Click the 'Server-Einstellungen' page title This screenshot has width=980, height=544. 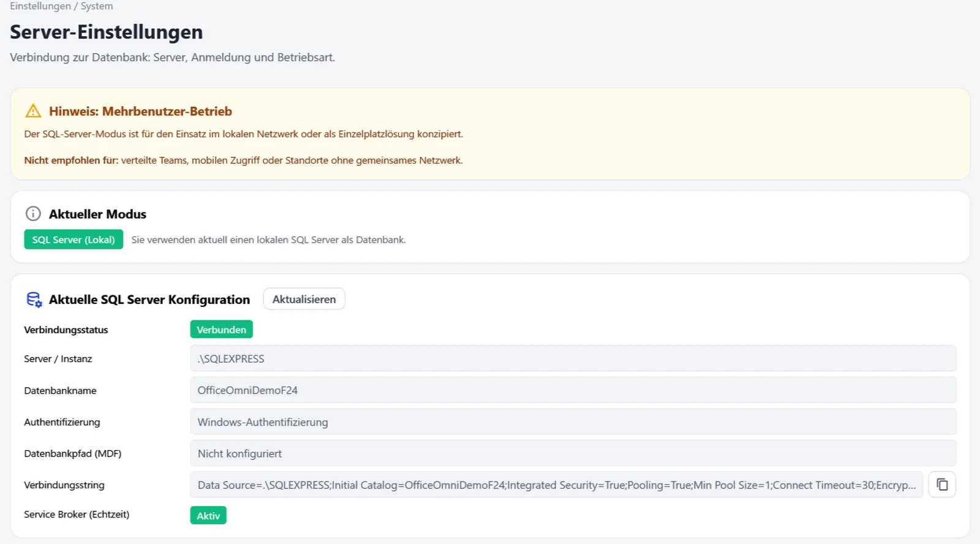[106, 32]
